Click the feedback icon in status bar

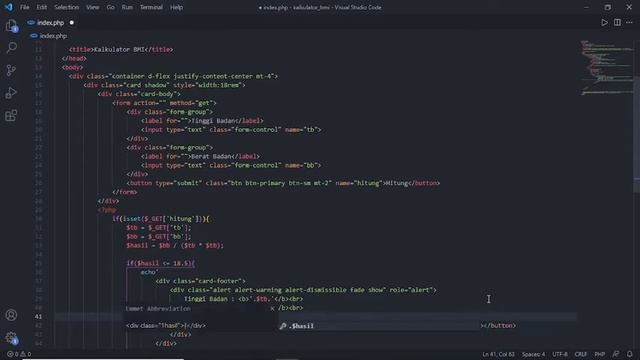616,354
